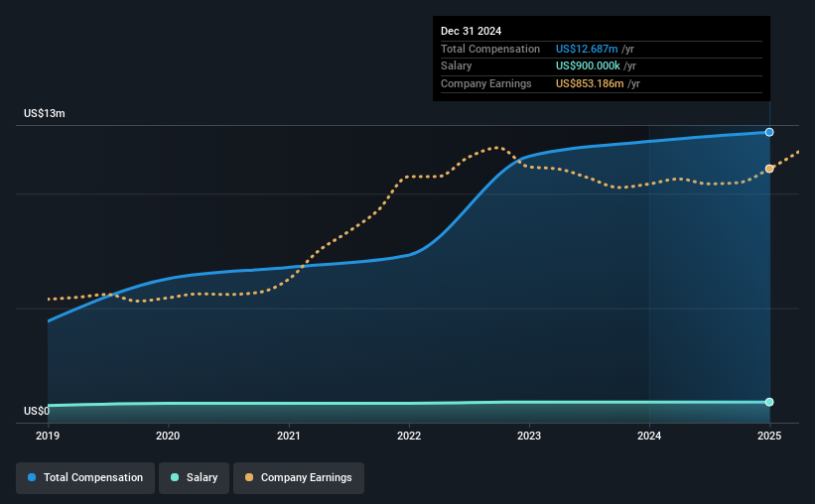Toggle the Total Compensation legend button
This screenshot has height=504, width=815.
(x=85, y=478)
